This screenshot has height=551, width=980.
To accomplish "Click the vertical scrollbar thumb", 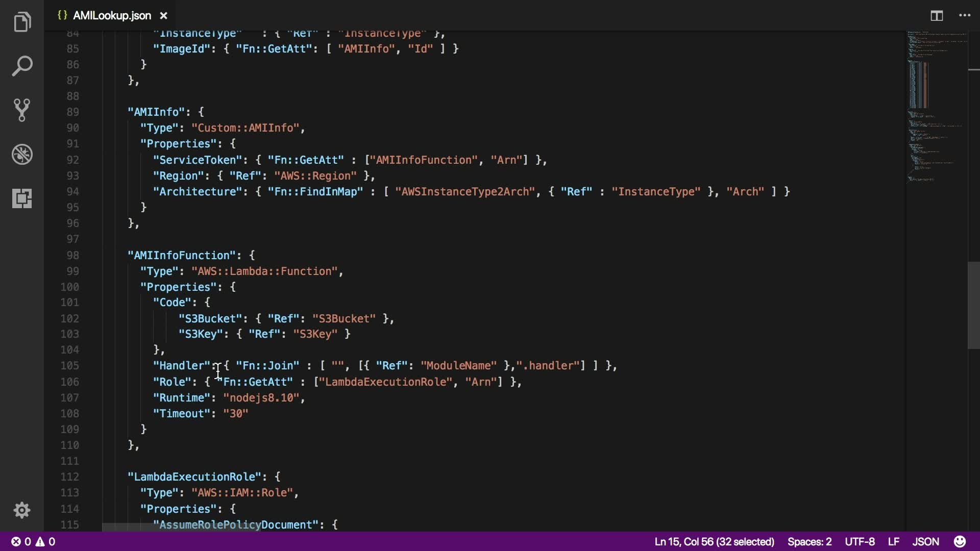I will click(x=973, y=305).
